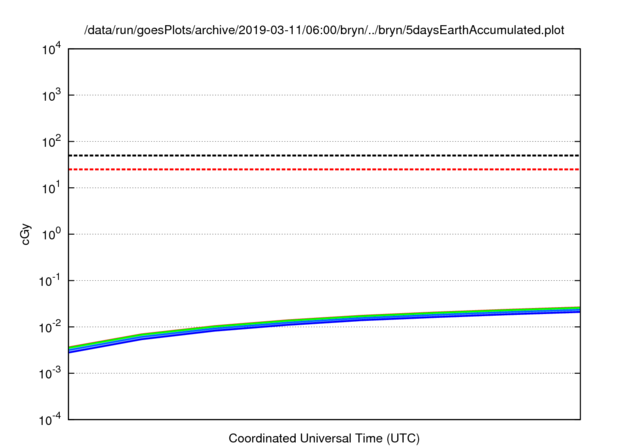Click the 10^-2 y-axis tick label
Image resolution: width=640 pixels, height=448 pixels.
(x=50, y=328)
